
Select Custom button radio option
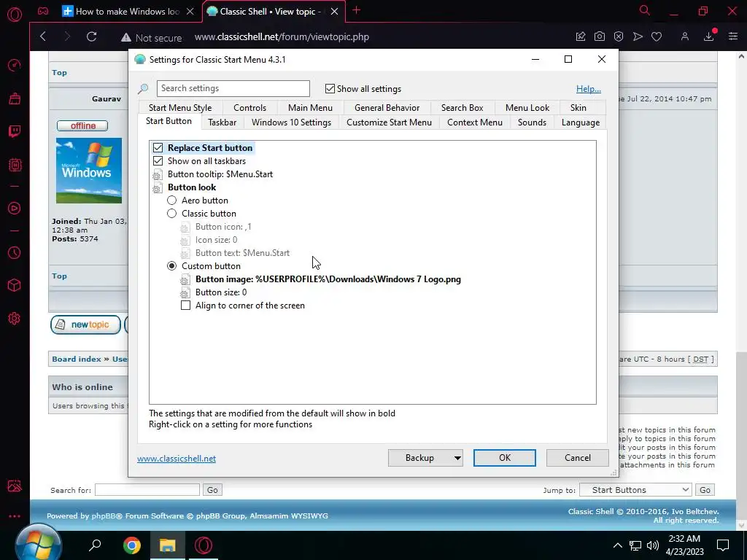[x=171, y=265]
